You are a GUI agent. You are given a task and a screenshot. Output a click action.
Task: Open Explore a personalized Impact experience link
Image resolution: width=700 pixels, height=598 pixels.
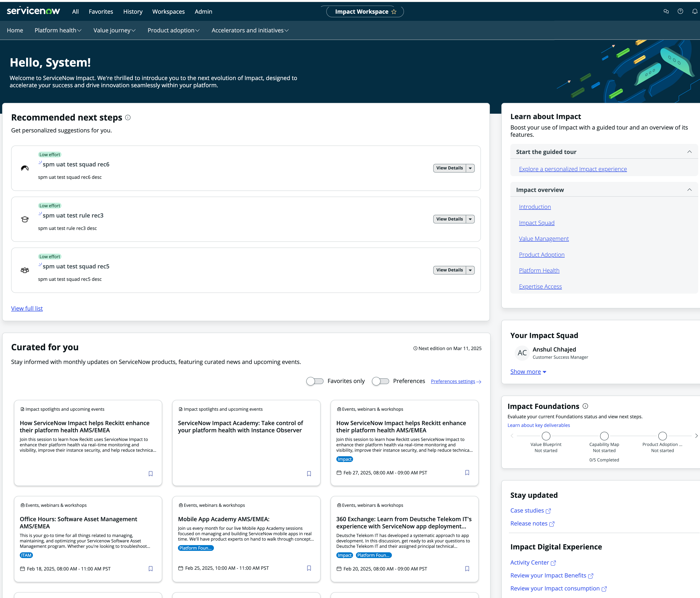point(573,169)
